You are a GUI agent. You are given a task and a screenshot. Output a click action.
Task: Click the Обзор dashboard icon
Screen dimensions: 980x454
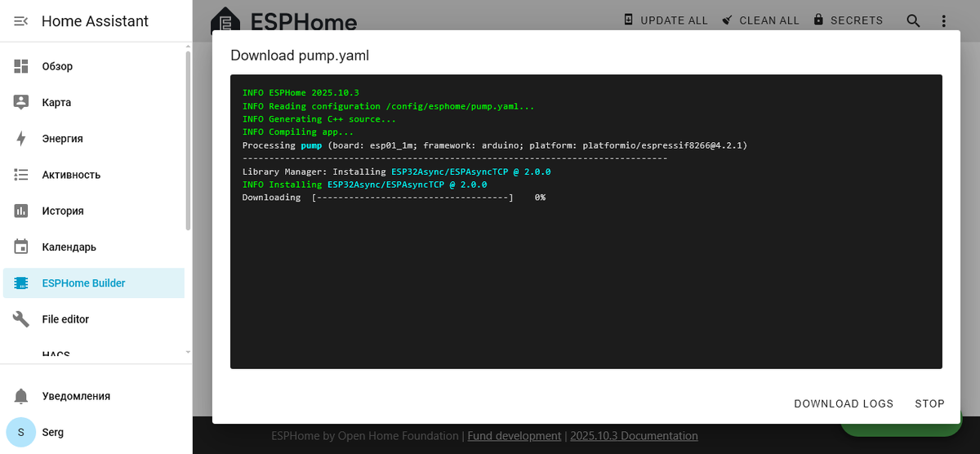21,66
